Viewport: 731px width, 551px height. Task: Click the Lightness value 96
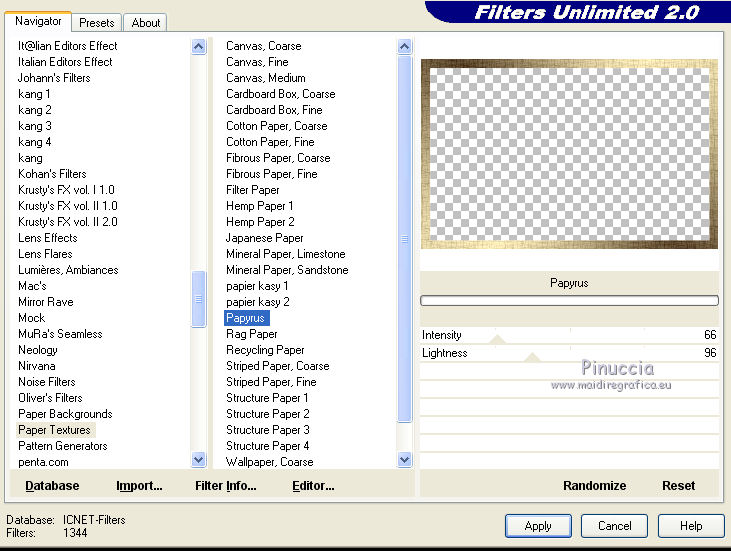[710, 353]
